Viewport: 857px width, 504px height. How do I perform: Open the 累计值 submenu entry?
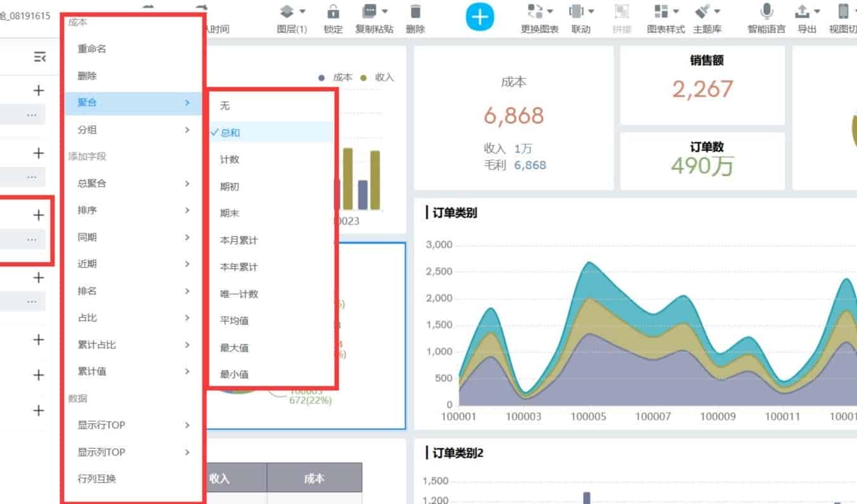click(x=133, y=371)
